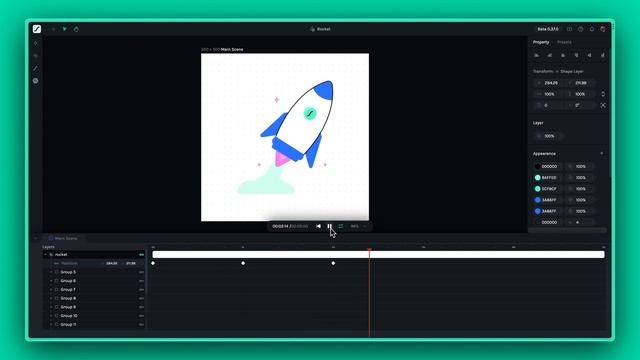Open the first 3A86FF blue color swatch
The image size is (640, 360).
pyautogui.click(x=538, y=200)
